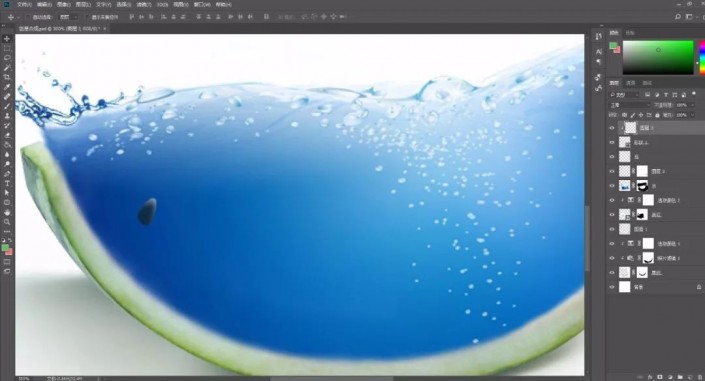Select the Hand tool

tap(7, 212)
